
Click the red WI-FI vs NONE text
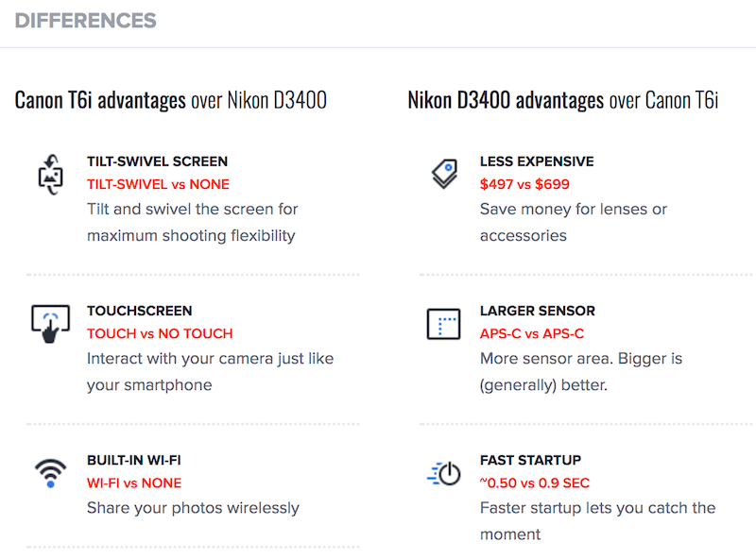click(x=134, y=483)
